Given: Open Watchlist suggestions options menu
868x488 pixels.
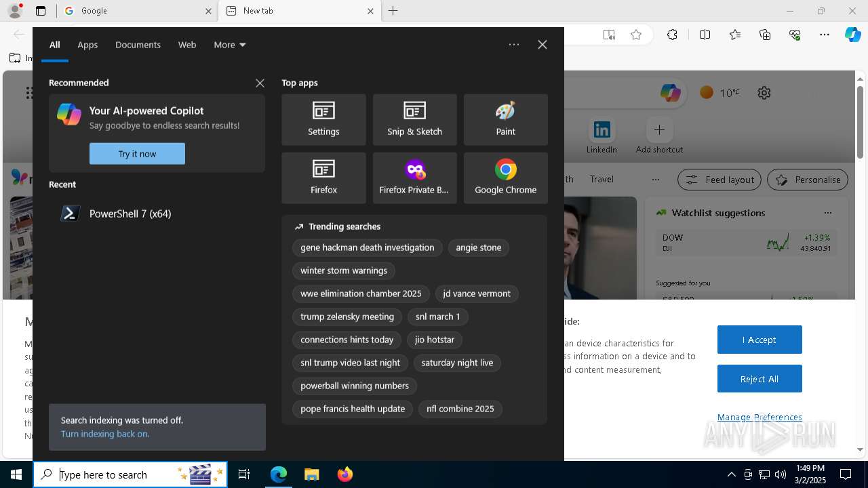Looking at the screenshot, I should pyautogui.click(x=827, y=212).
